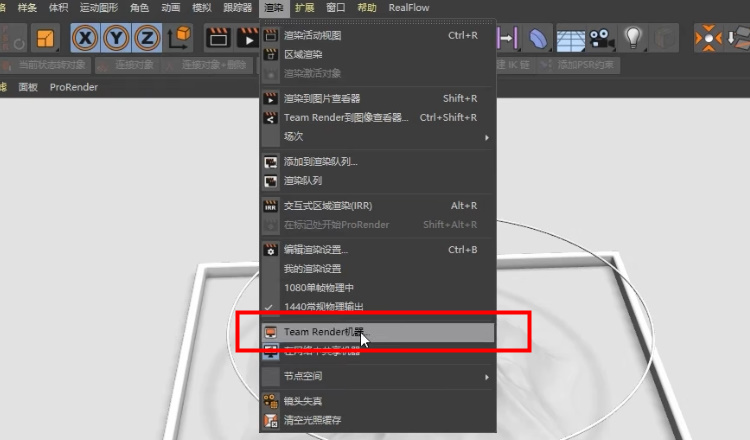
Task: Add a floor grid object icon
Action: click(x=570, y=39)
